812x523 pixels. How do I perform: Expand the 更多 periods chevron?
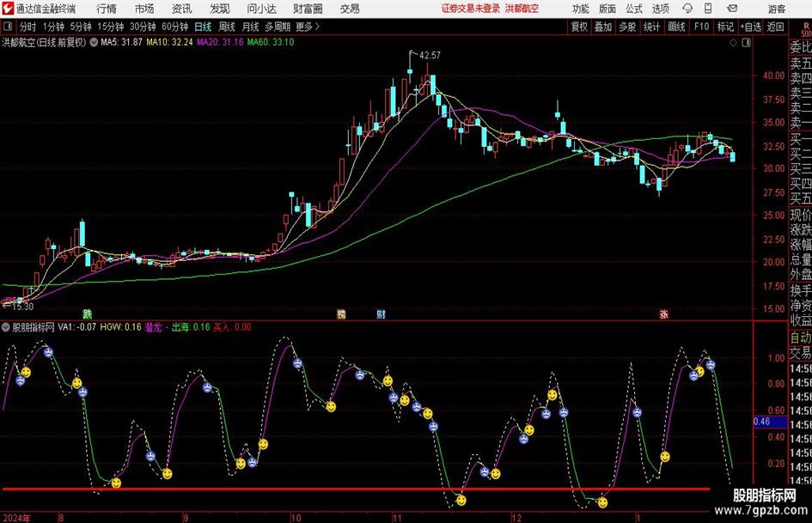click(x=318, y=27)
